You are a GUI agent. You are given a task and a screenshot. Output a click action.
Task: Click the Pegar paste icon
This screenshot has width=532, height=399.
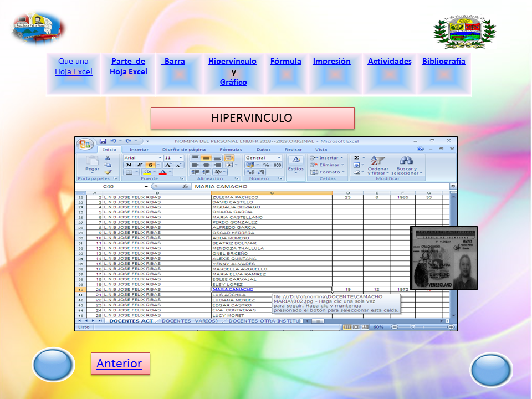(92, 161)
